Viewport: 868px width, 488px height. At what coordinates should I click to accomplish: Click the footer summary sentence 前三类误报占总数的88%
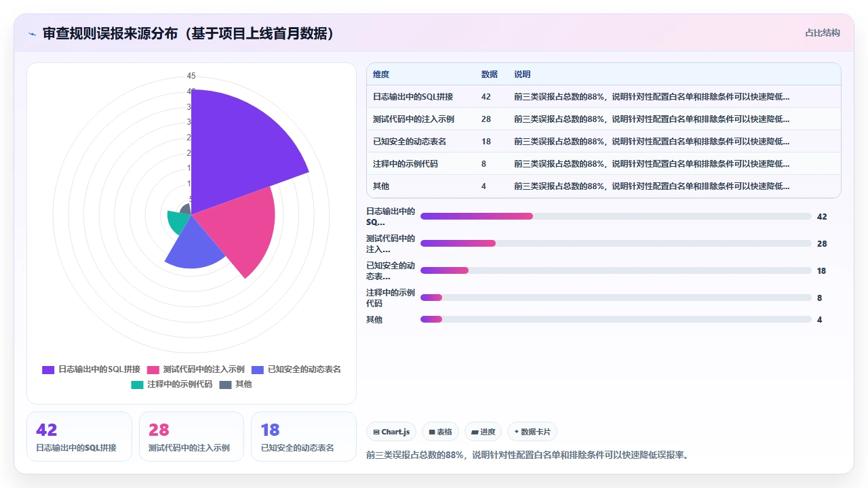click(x=528, y=454)
